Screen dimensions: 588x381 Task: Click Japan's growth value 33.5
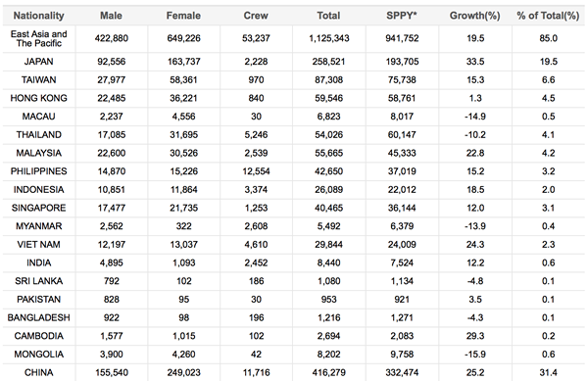point(474,62)
